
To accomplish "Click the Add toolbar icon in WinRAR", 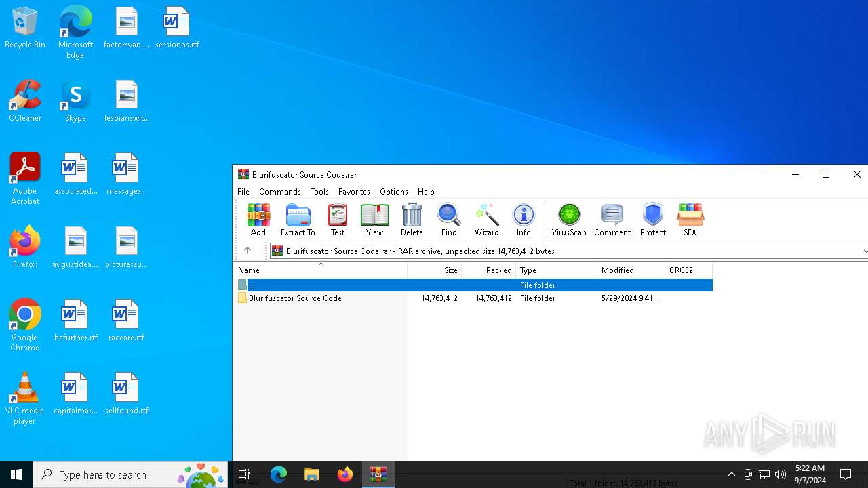I will pyautogui.click(x=258, y=220).
